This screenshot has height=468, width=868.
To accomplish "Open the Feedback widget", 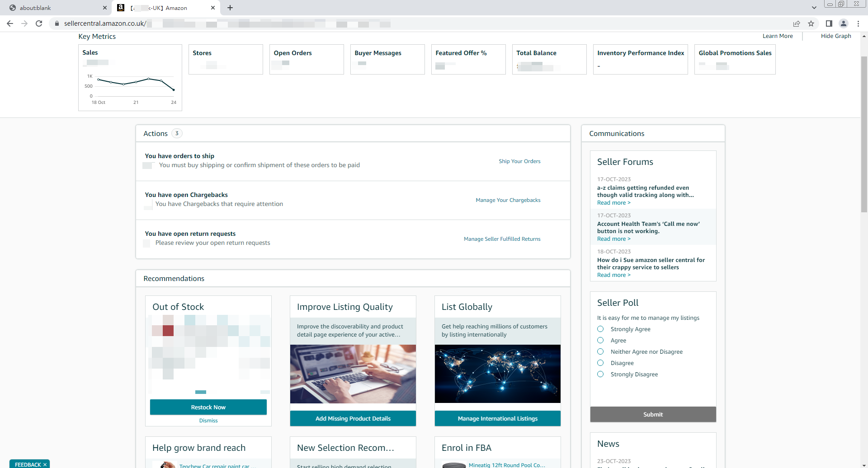I will (x=28, y=464).
